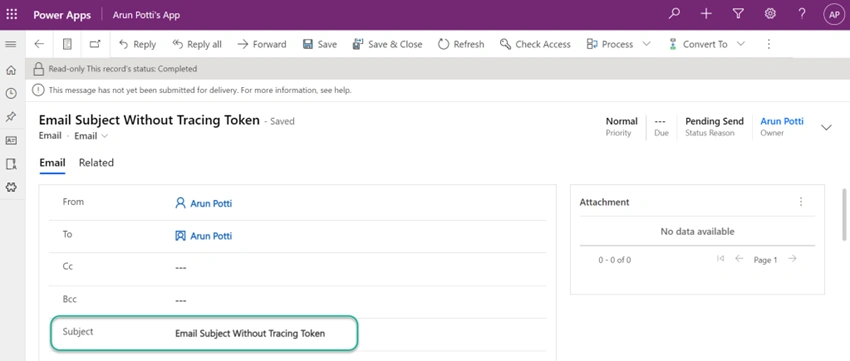The height and width of the screenshot is (361, 850).
Task: Go to Home in the left sidebar
Action: [x=11, y=70]
